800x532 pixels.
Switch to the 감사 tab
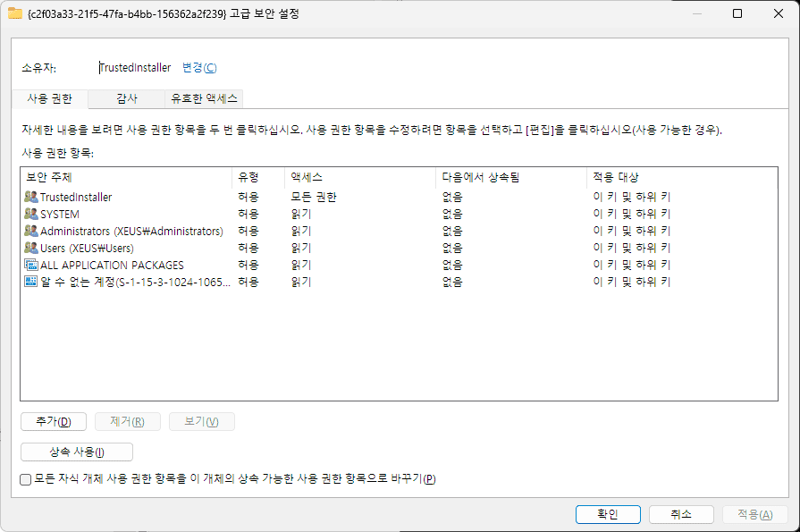coord(126,98)
